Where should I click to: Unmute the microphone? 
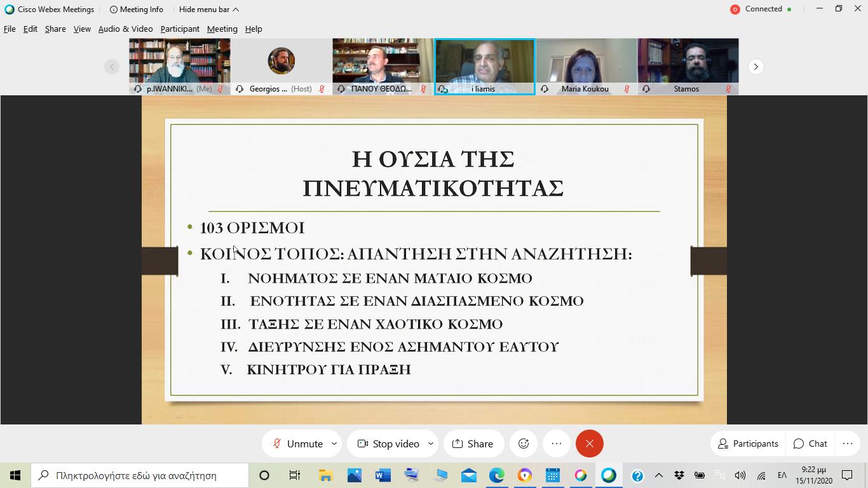tap(297, 444)
